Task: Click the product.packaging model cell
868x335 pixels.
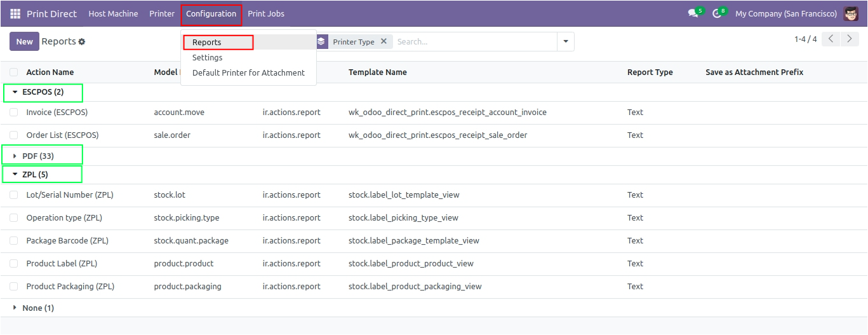Action: click(x=188, y=287)
